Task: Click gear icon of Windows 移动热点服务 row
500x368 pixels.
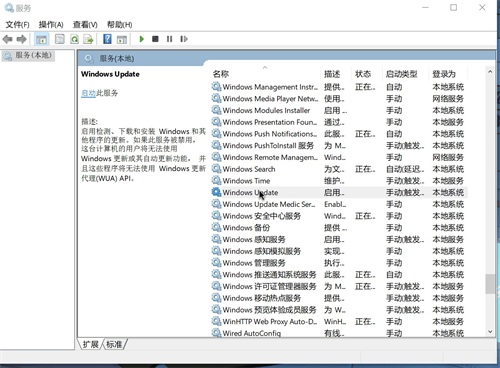Action: point(216,298)
